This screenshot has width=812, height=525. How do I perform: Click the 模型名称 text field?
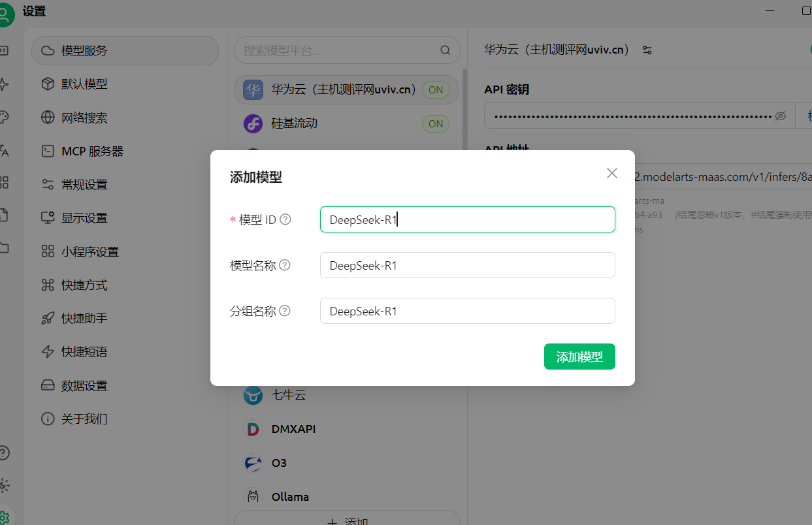point(467,266)
